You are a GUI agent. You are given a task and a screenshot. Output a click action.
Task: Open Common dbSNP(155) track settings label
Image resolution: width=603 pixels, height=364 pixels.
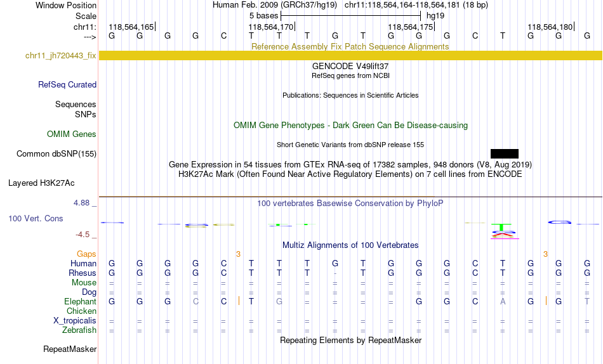click(56, 153)
